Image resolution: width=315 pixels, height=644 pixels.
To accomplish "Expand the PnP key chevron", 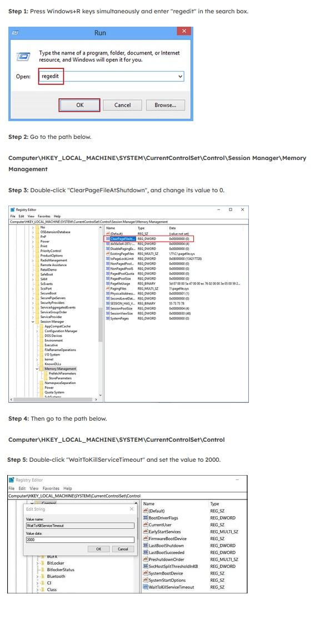I will pyautogui.click(x=32, y=237).
